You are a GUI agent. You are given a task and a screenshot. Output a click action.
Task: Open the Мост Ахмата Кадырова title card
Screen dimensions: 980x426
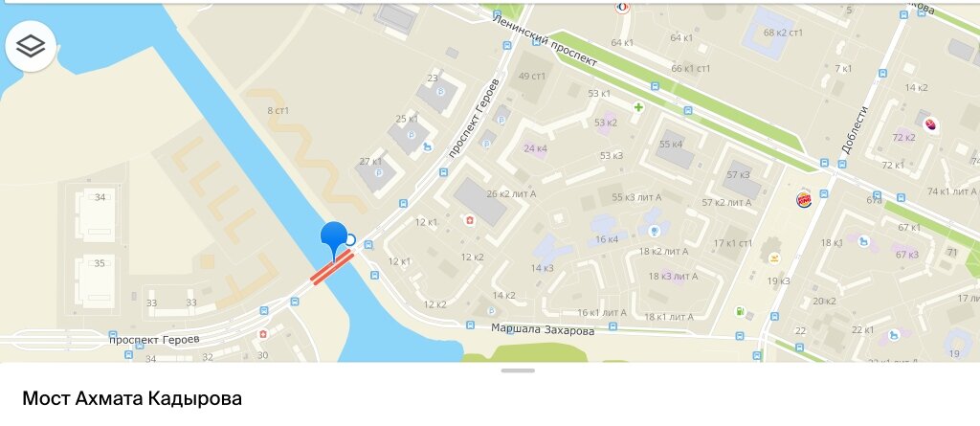click(x=132, y=398)
